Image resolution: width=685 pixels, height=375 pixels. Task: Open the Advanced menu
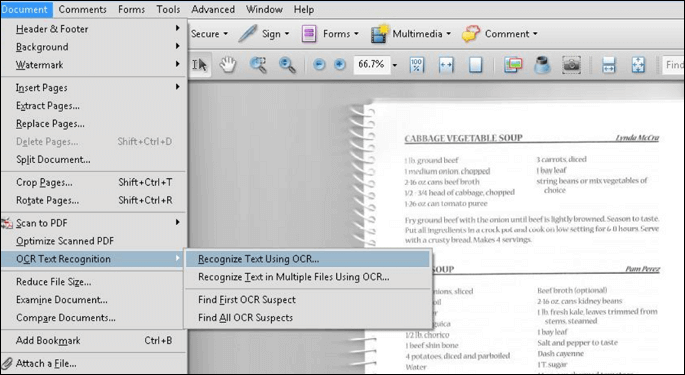[x=213, y=9]
